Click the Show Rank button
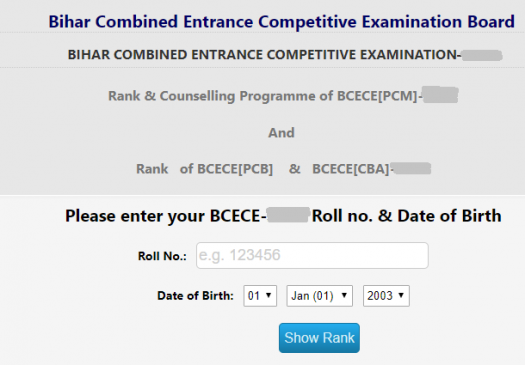 coord(319,338)
